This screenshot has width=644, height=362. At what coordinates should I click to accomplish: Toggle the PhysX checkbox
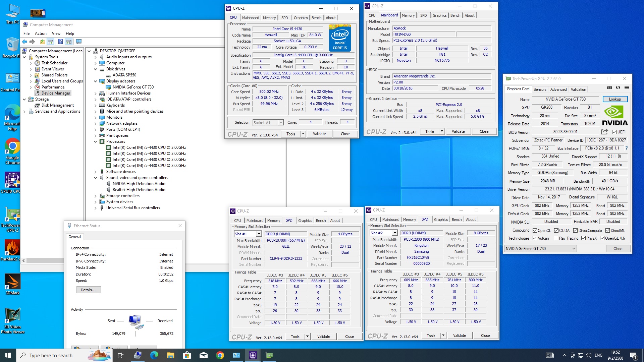[x=583, y=238]
